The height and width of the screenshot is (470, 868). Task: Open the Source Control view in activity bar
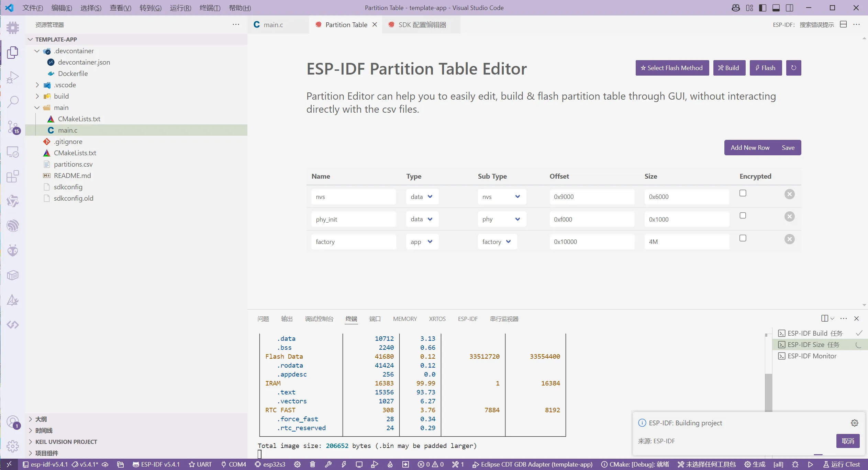click(13, 127)
